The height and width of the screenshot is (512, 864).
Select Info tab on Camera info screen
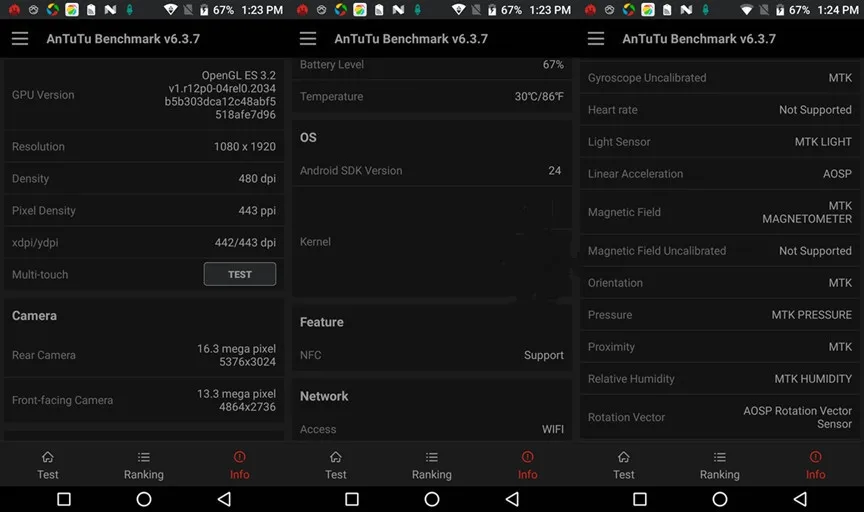point(240,465)
